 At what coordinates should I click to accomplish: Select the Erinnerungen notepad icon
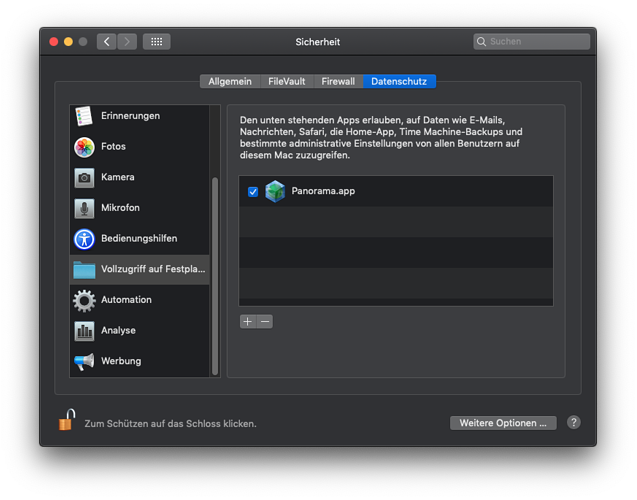tap(84, 116)
